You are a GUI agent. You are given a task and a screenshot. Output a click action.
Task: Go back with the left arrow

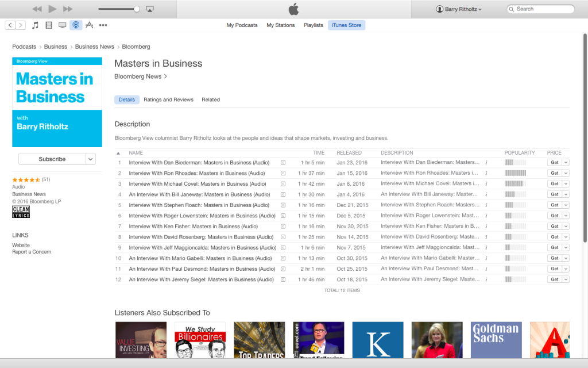[10, 25]
